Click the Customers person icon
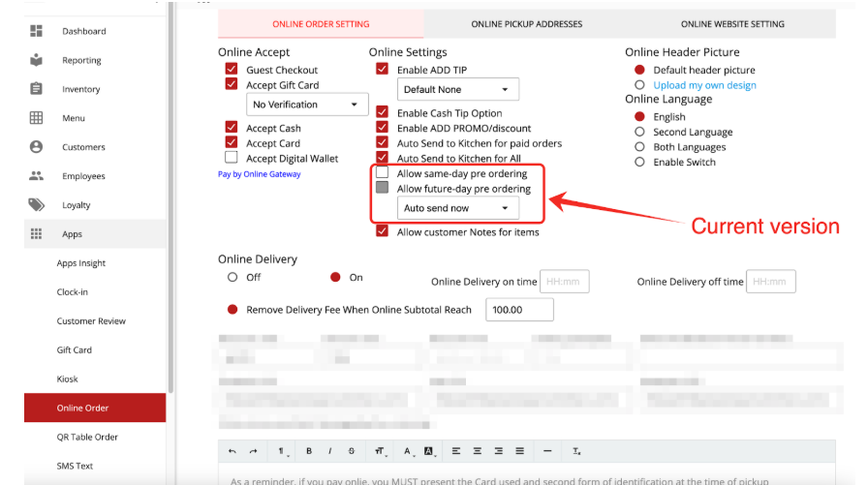 pos(36,146)
